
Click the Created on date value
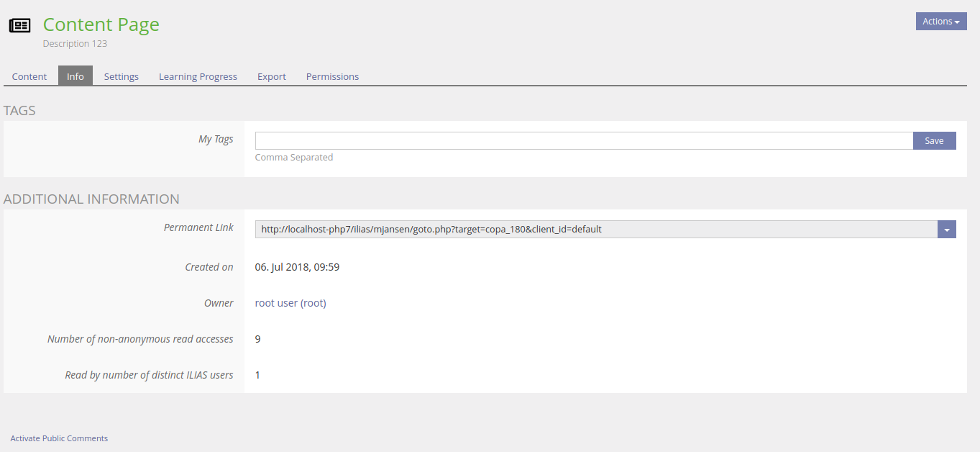pos(297,267)
